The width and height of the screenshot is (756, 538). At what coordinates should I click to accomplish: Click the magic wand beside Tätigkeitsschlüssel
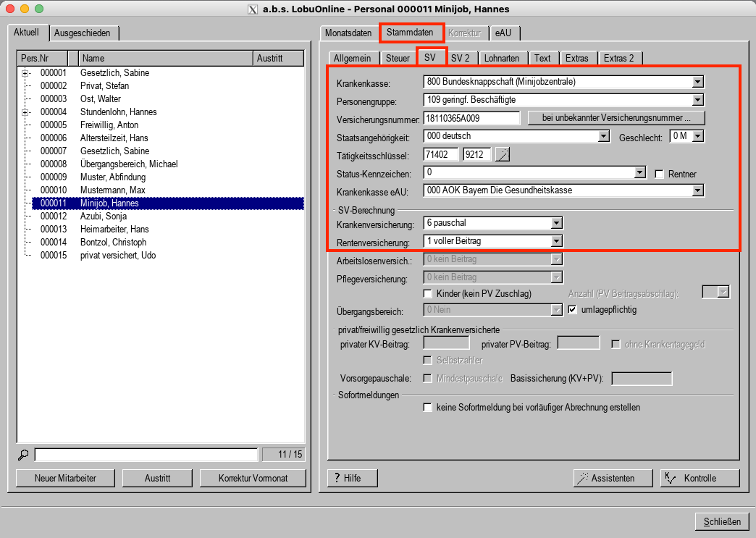tap(503, 154)
